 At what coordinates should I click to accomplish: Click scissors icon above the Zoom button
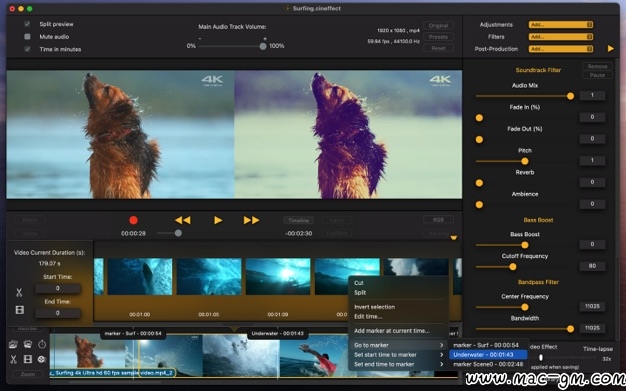[x=13, y=359]
